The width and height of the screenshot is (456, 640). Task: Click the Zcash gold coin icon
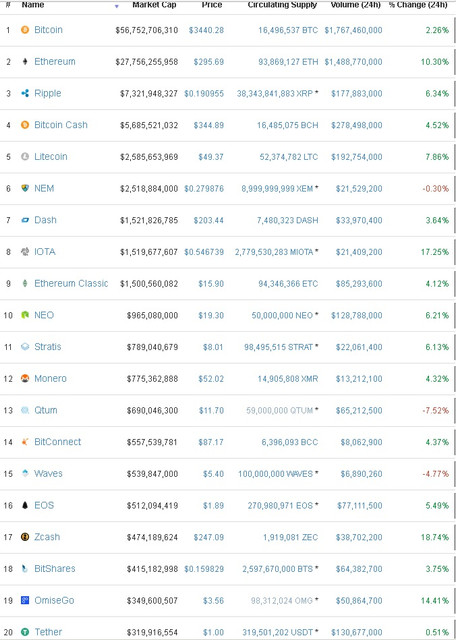point(25,537)
